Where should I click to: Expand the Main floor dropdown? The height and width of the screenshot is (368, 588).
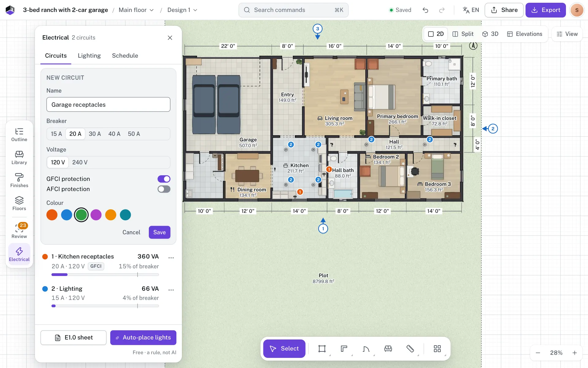[136, 10]
